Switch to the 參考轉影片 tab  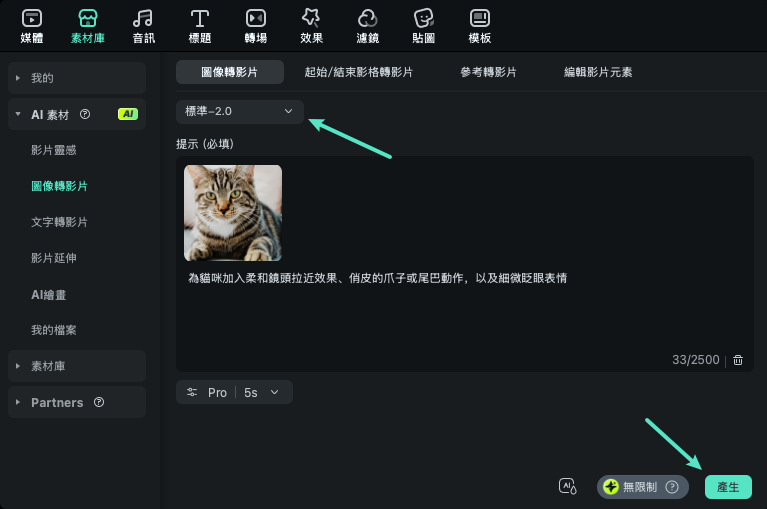pyautogui.click(x=489, y=72)
